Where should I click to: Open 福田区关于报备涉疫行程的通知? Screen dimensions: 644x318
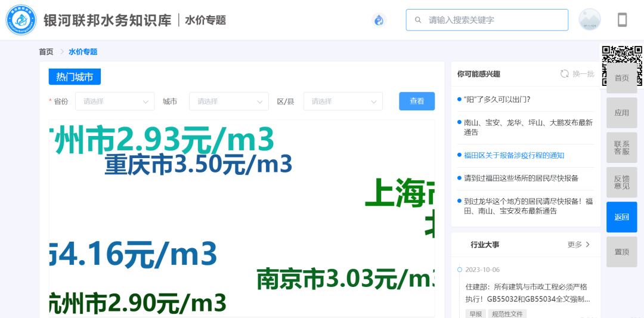click(x=514, y=155)
